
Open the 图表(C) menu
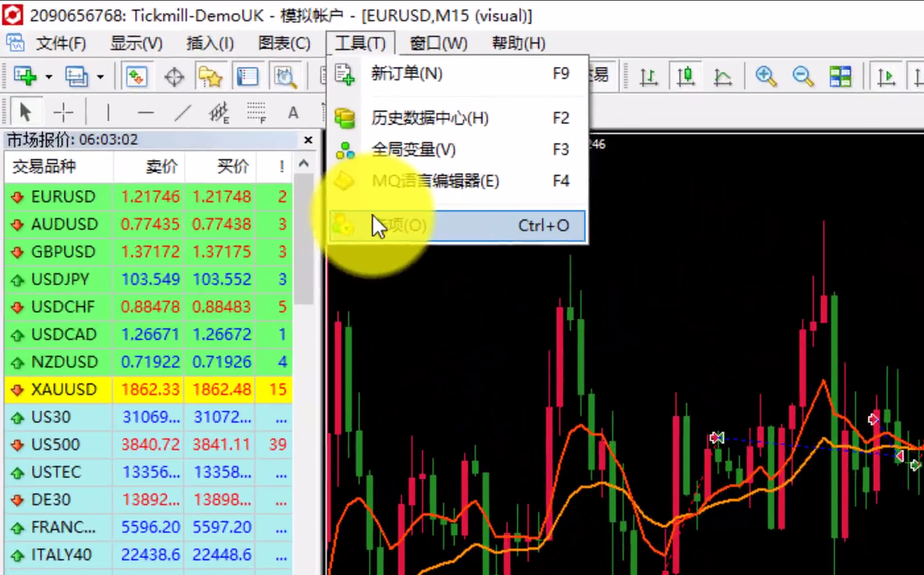(284, 43)
